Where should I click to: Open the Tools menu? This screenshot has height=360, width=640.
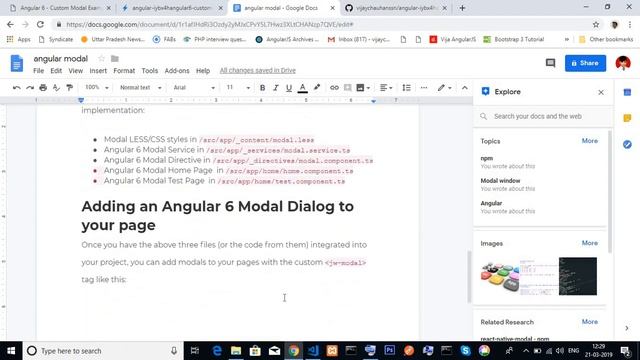(x=149, y=71)
